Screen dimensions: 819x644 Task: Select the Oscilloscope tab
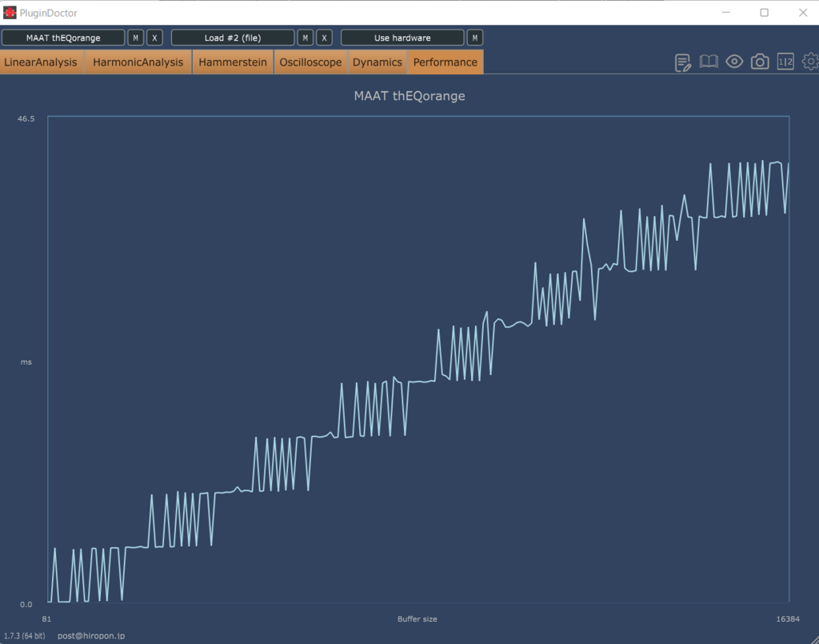(311, 62)
